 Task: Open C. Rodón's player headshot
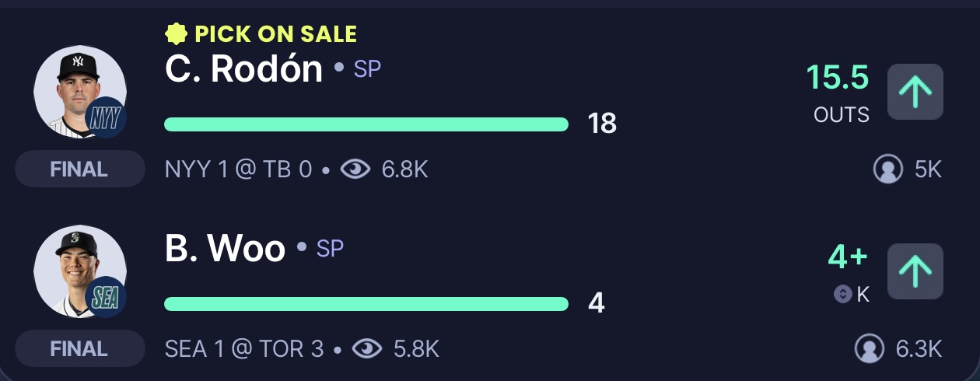pos(79,92)
